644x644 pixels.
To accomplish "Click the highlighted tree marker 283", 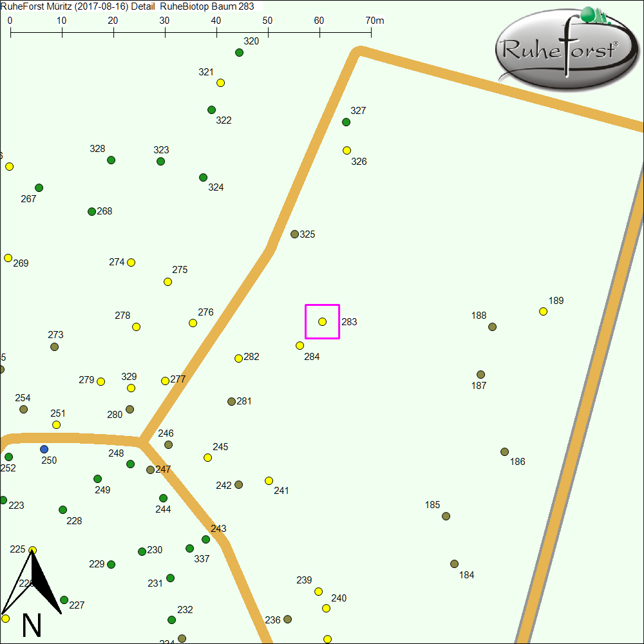I will tap(323, 321).
